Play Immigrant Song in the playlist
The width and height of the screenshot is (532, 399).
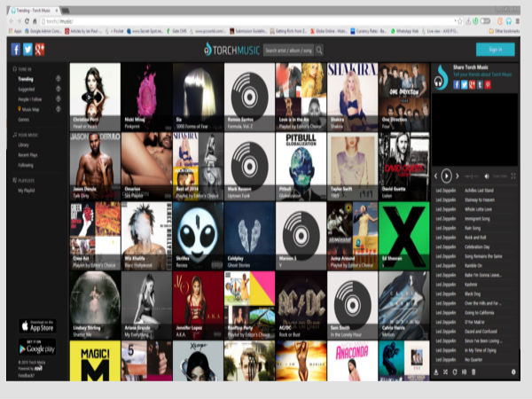477,219
